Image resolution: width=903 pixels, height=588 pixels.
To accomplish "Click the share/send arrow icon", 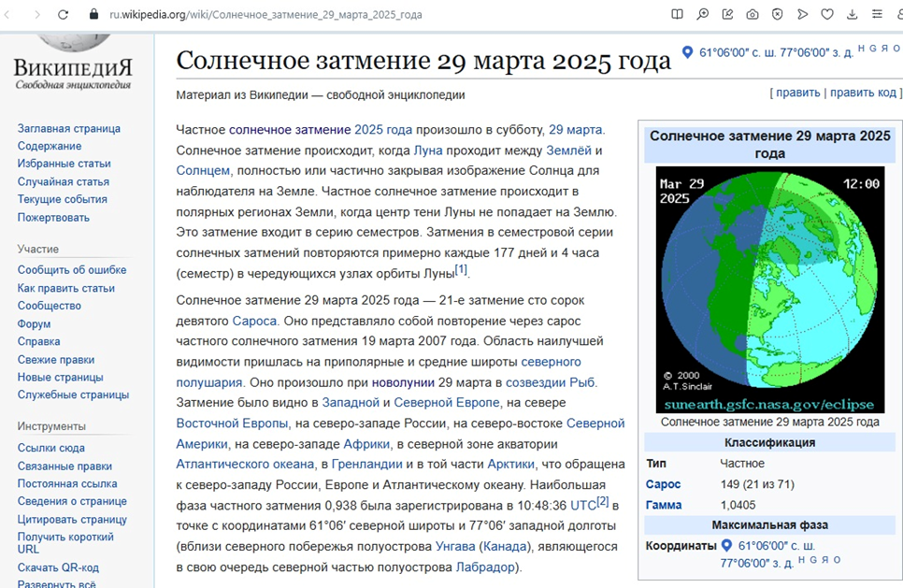I will click(x=803, y=14).
